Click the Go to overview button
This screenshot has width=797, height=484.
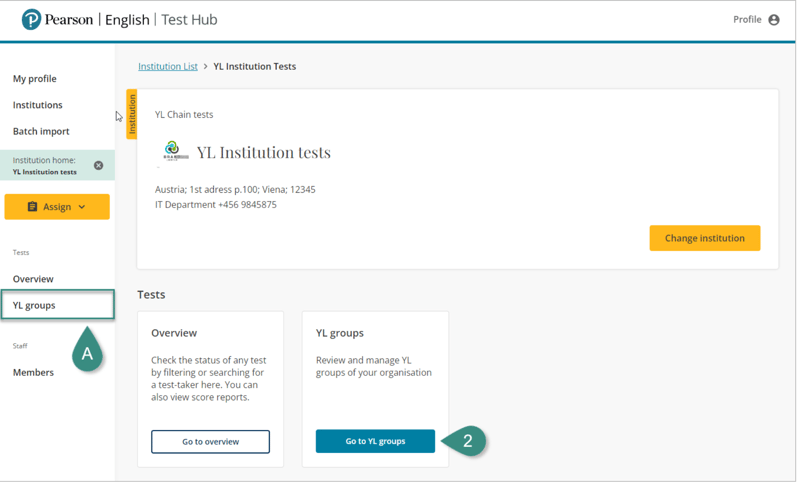click(x=210, y=441)
